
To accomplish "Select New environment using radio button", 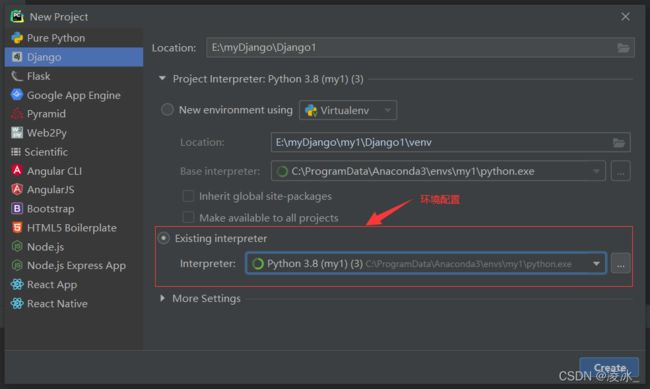I will coord(167,110).
